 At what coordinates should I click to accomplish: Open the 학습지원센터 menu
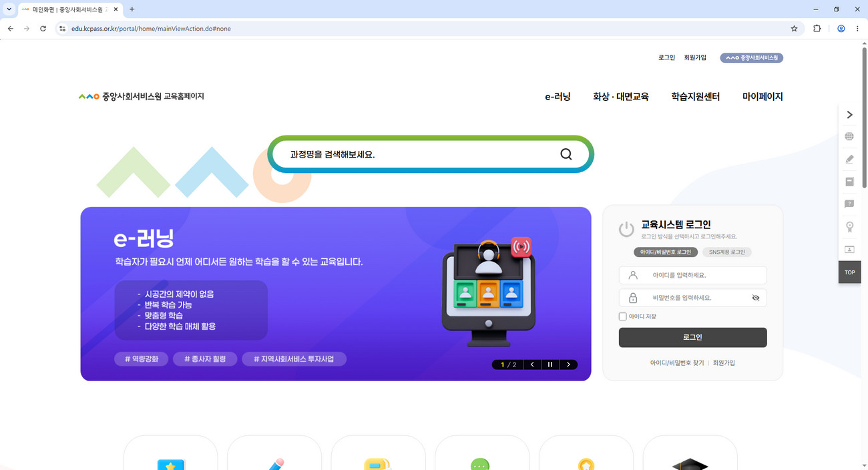696,96
